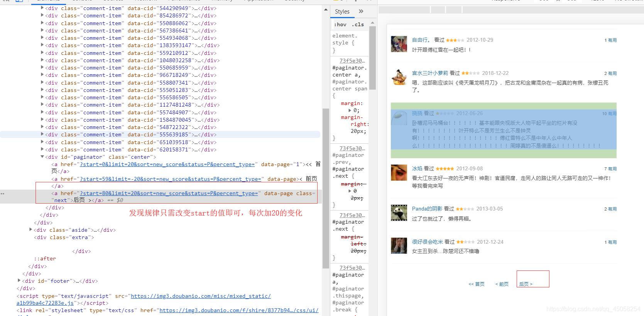The height and width of the screenshot is (316, 644).
Task: Vote 有用 on 冰焰 comment
Action: click(x=612, y=169)
